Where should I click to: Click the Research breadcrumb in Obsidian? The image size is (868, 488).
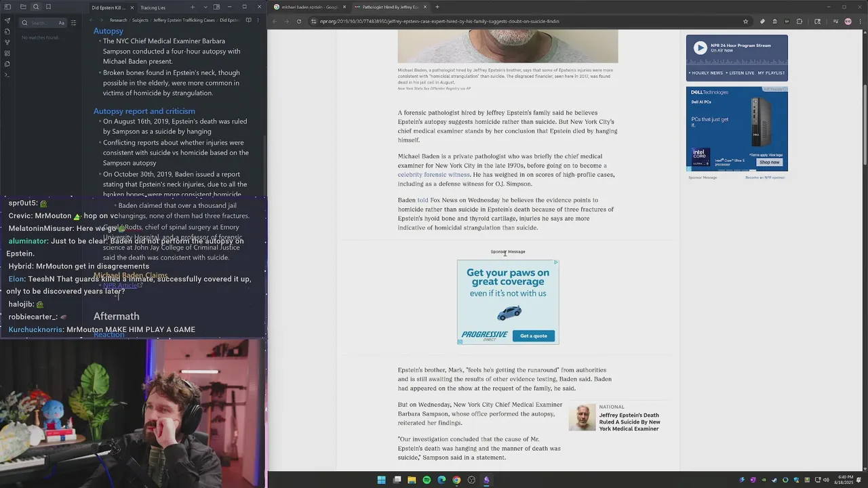pos(118,20)
